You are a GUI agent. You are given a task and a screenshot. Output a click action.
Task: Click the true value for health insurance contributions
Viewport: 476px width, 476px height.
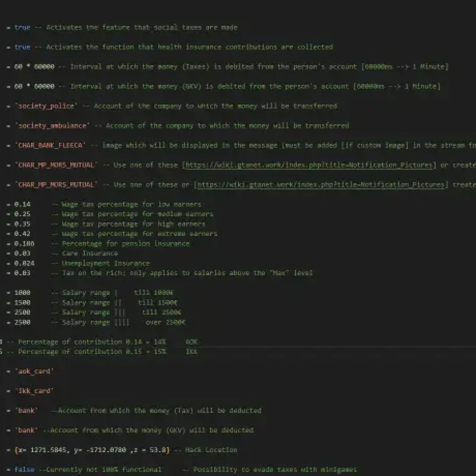(22, 47)
